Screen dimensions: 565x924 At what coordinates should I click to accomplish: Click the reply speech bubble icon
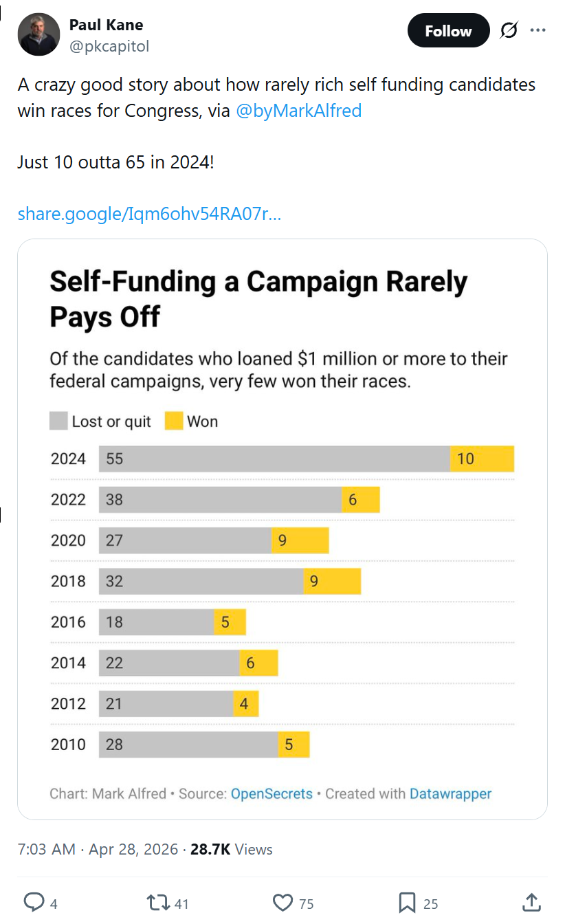click(x=34, y=903)
